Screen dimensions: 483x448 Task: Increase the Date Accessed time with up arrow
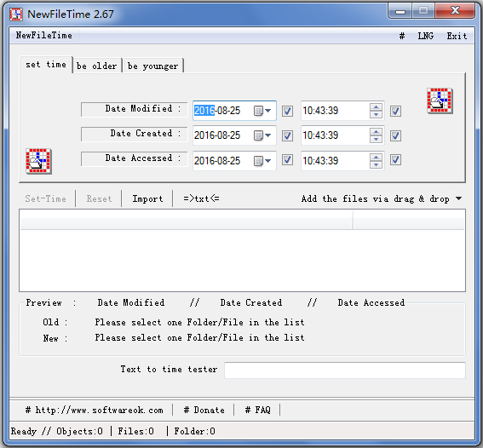377,157
